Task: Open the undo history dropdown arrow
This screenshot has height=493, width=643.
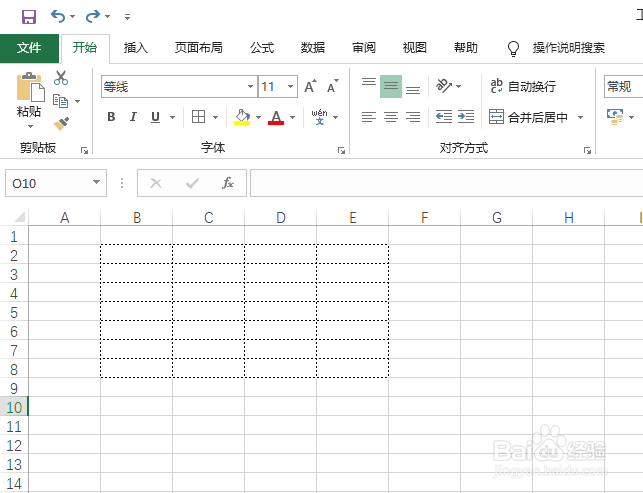Action: [x=73, y=17]
